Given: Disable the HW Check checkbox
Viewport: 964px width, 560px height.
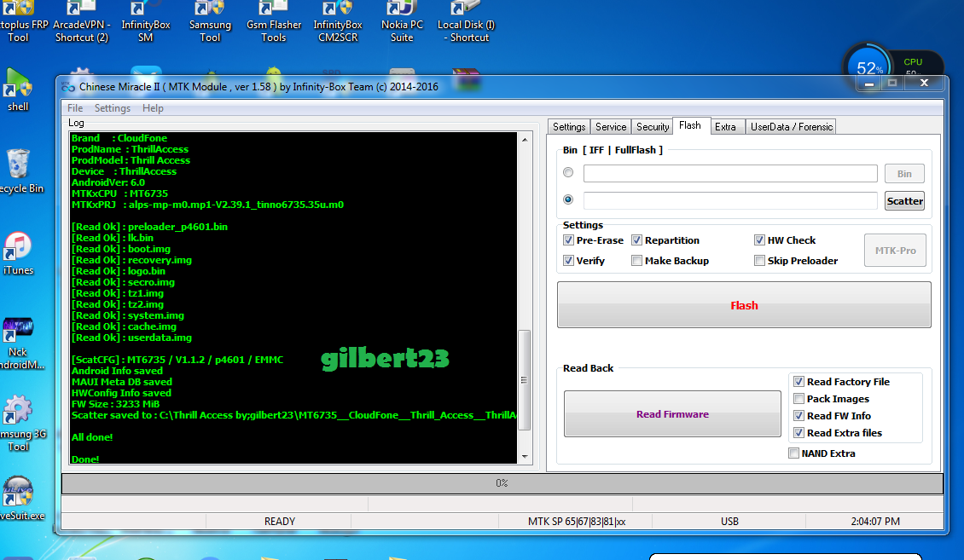Looking at the screenshot, I should point(759,240).
